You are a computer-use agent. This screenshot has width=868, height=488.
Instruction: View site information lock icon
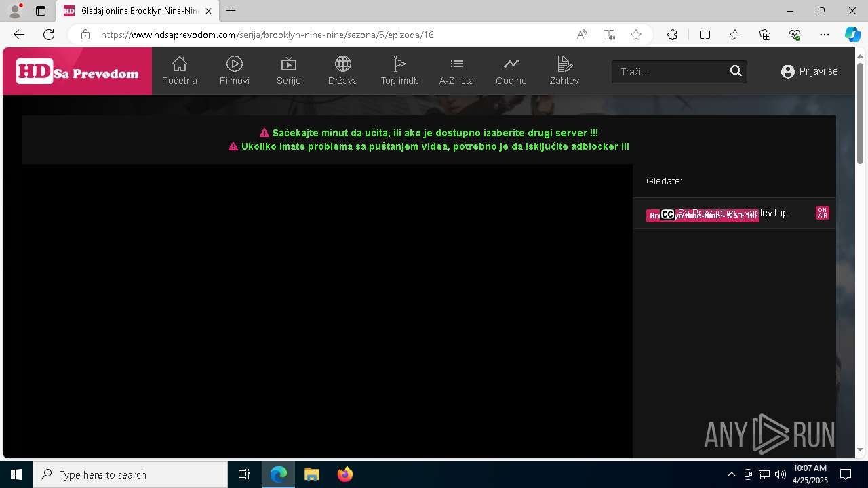tap(85, 35)
